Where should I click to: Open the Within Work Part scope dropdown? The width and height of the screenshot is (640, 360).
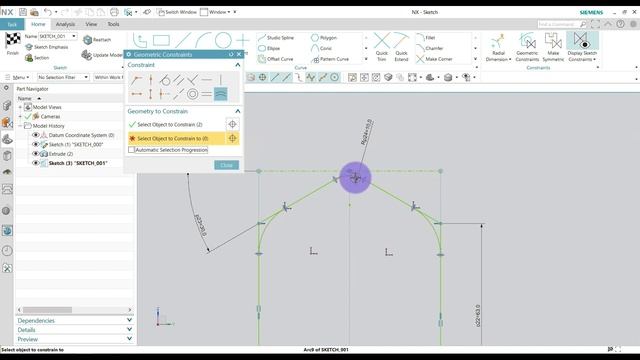109,77
